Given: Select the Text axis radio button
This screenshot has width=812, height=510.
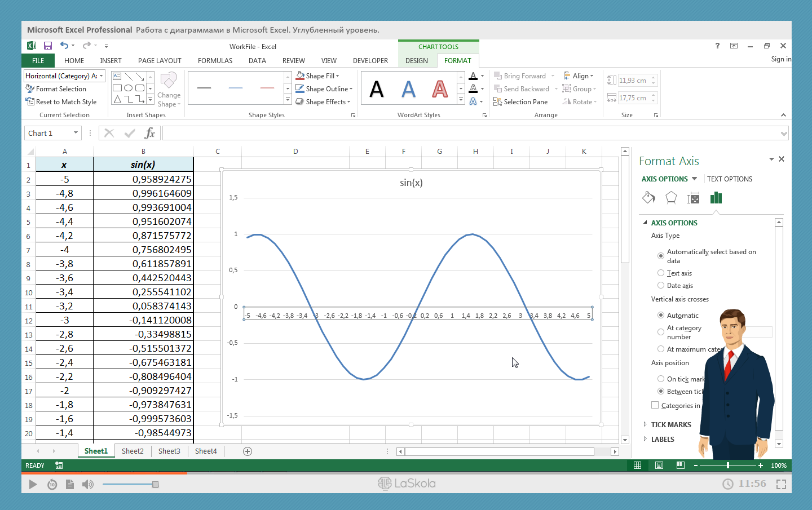Looking at the screenshot, I should click(x=661, y=273).
